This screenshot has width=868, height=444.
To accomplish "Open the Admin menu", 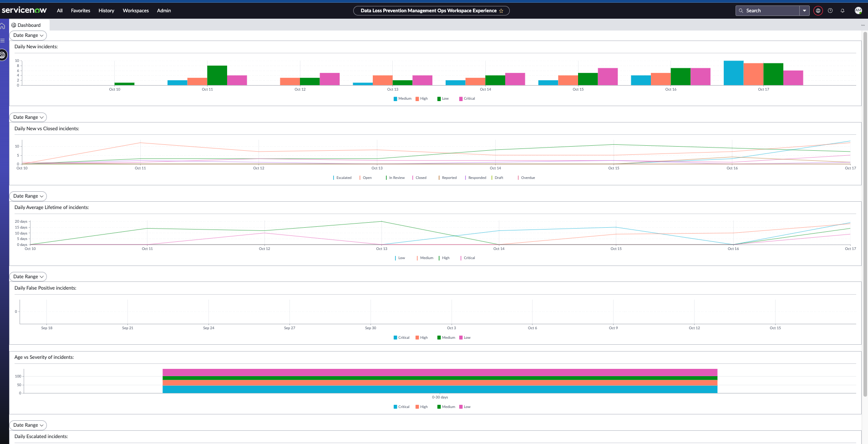I will click(164, 10).
